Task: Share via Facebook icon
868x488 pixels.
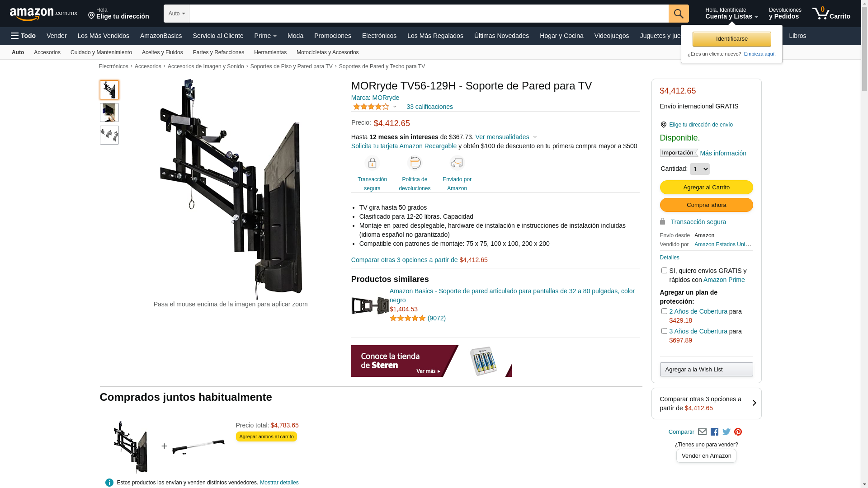Action: (x=714, y=432)
